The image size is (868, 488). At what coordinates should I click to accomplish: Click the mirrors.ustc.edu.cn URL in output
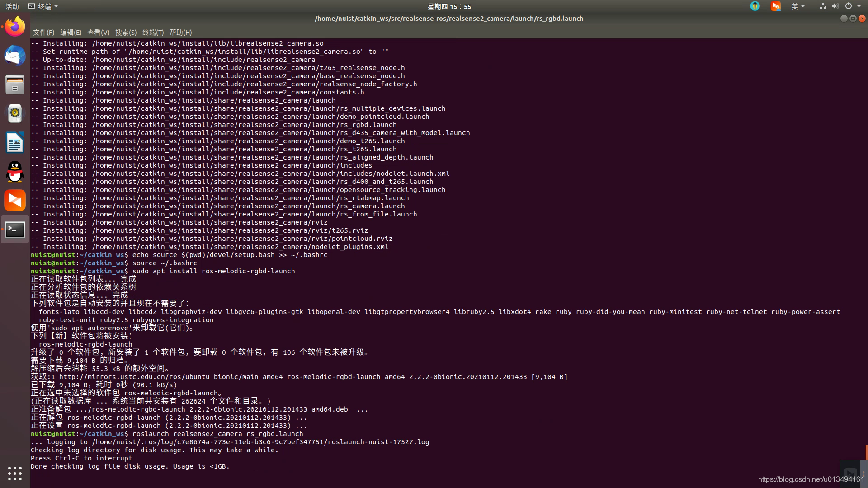tap(134, 377)
